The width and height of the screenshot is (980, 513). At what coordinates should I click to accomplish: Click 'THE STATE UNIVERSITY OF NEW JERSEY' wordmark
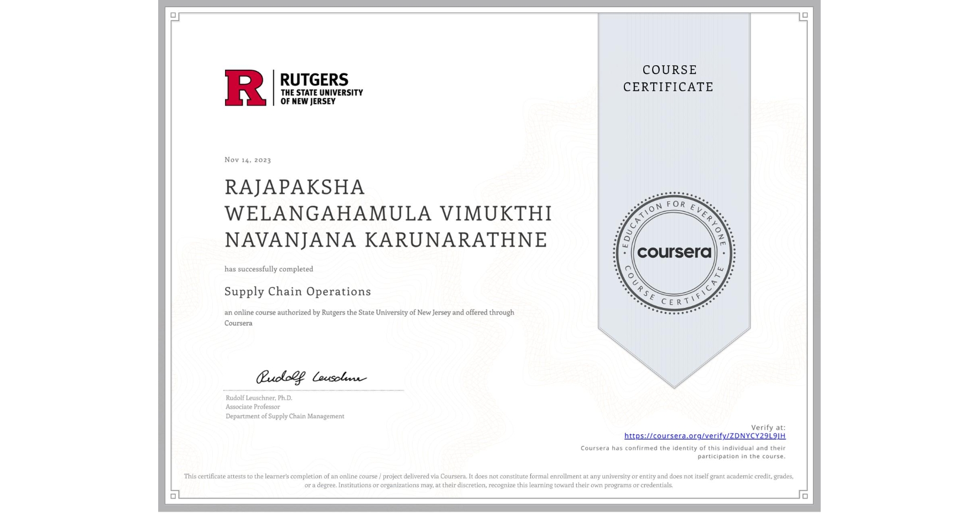click(321, 97)
